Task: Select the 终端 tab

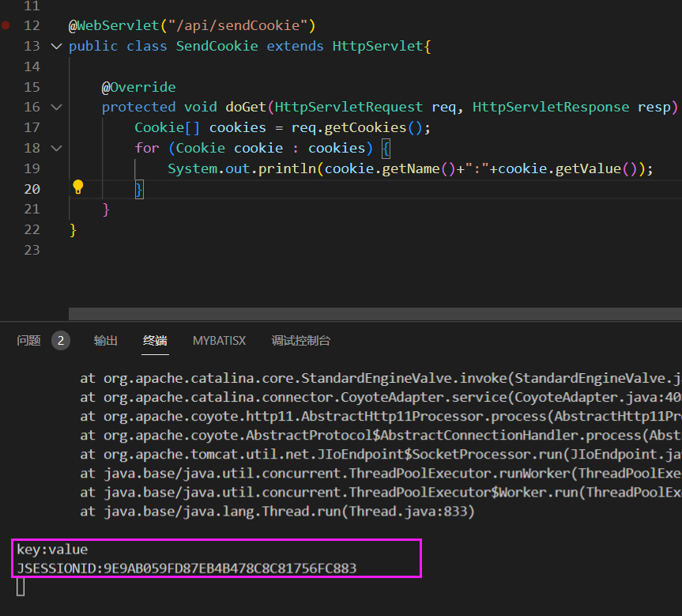Action: point(155,341)
